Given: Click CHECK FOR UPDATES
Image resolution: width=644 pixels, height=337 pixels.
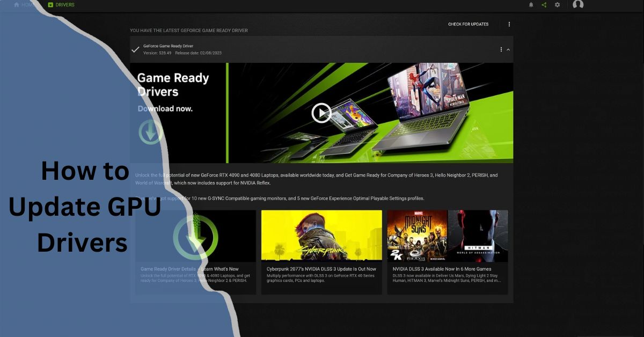Looking at the screenshot, I should click(468, 24).
